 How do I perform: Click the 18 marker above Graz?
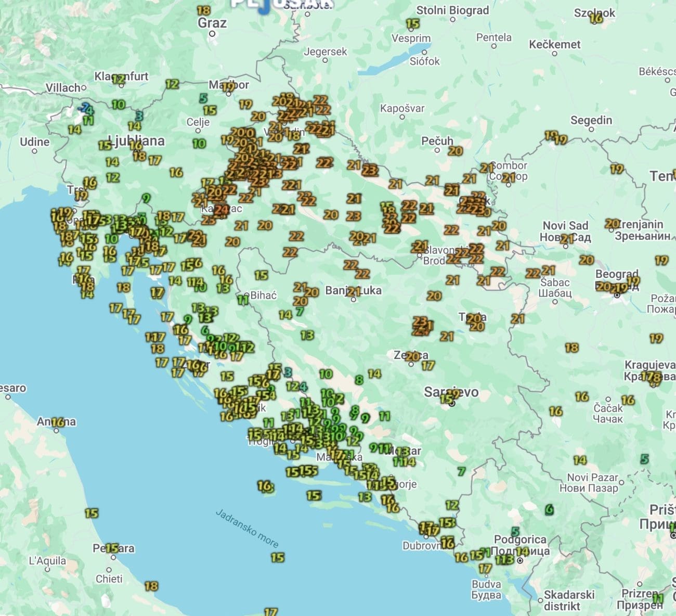point(204,10)
